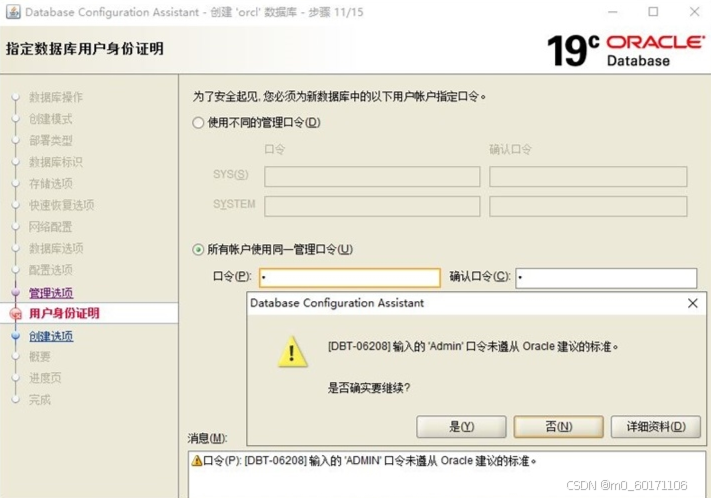Click the 部署类型 step
The image size is (711, 498).
click(x=50, y=140)
